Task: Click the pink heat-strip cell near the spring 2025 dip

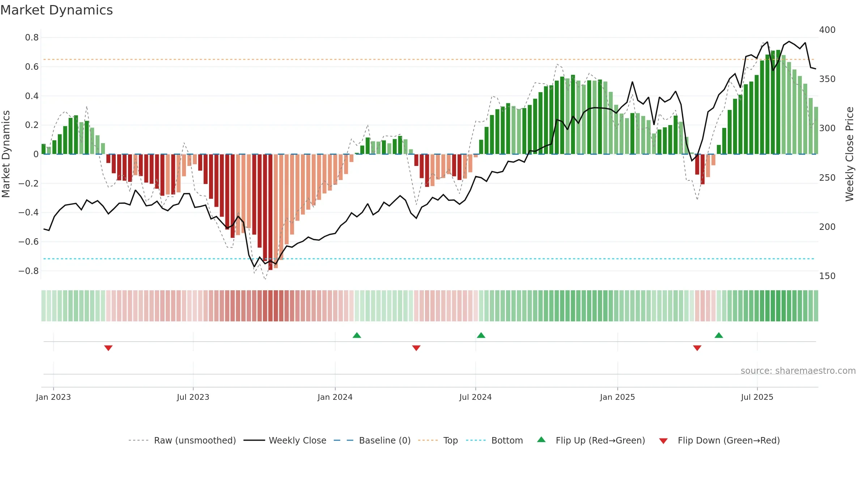Action: pos(703,306)
